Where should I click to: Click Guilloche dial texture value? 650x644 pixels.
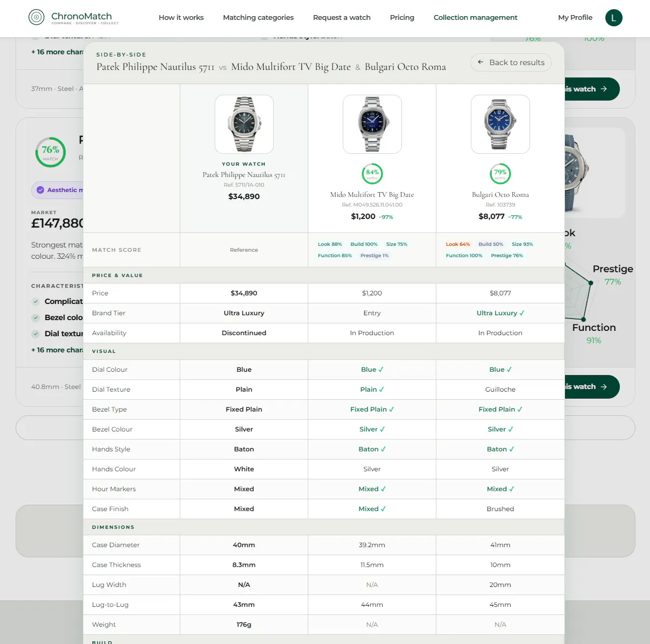(x=500, y=390)
